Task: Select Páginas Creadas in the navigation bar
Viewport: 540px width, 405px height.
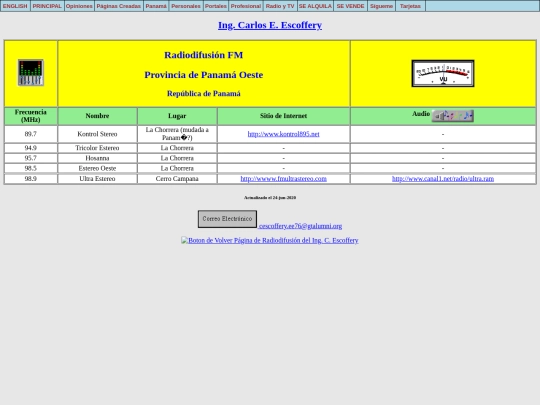Action: tap(119, 6)
